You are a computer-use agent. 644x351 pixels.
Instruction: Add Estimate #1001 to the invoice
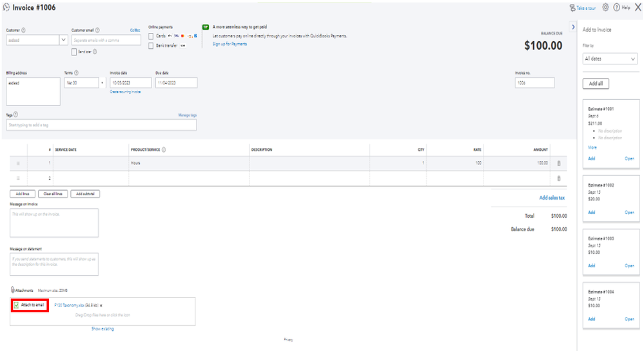pos(591,158)
